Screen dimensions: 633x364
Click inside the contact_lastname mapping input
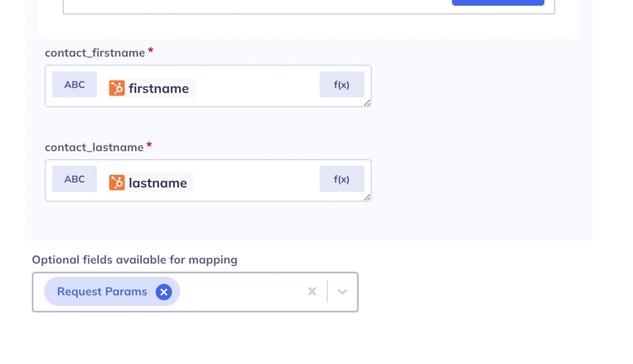pyautogui.click(x=256, y=180)
